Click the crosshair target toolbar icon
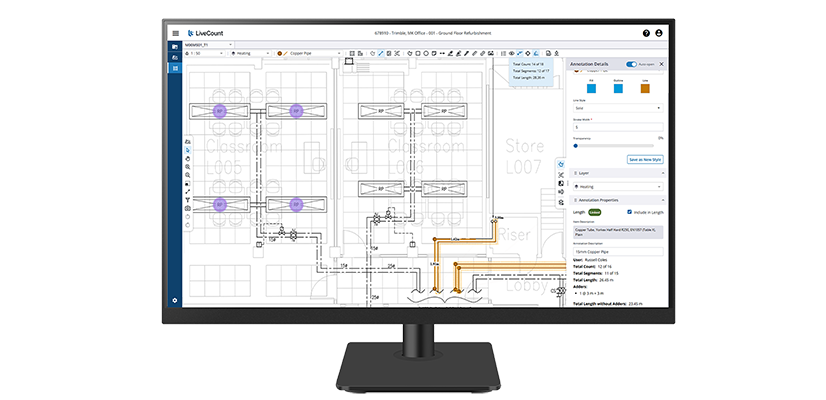This screenshot has height=400, width=826. [x=528, y=53]
